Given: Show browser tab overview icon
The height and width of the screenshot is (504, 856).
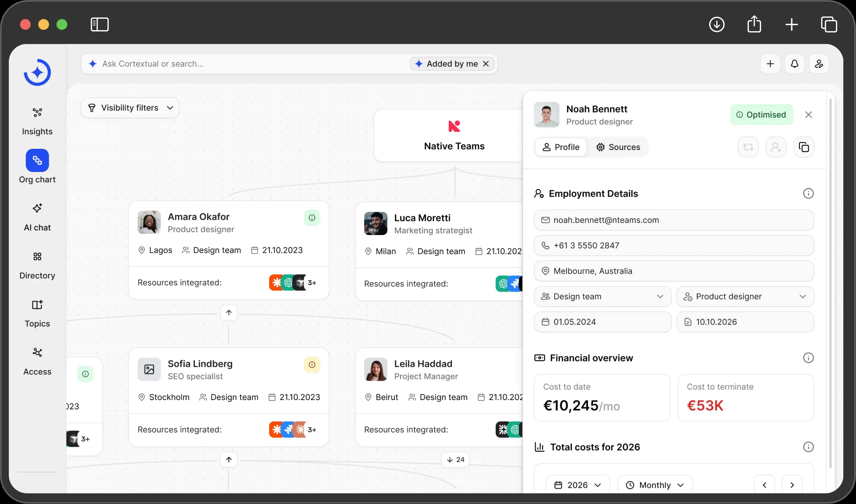Looking at the screenshot, I should [x=829, y=24].
